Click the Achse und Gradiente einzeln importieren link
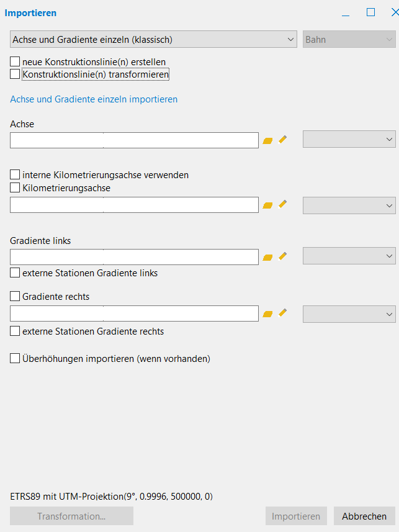The height and width of the screenshot is (532, 399). (x=94, y=99)
